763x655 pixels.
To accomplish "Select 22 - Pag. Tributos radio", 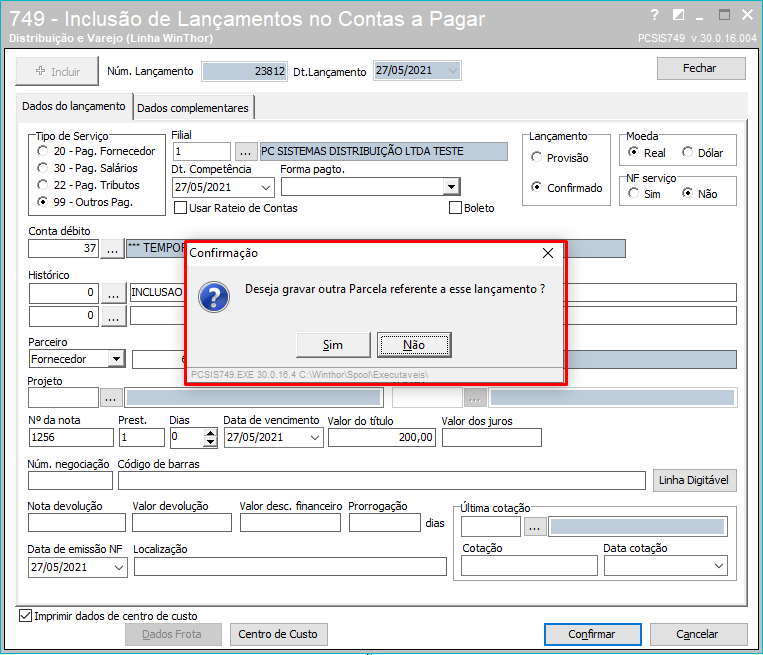I will pos(43,185).
